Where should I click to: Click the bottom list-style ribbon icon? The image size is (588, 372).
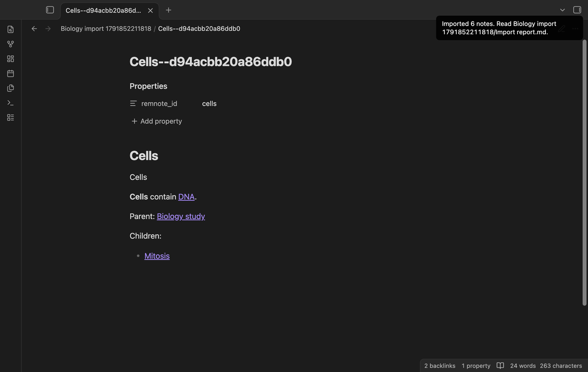click(x=11, y=117)
